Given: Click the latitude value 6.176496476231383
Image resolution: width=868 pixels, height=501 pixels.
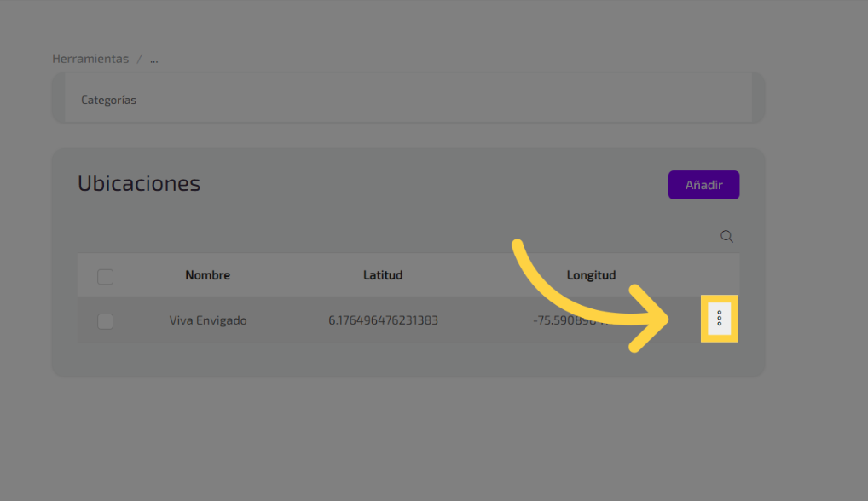Looking at the screenshot, I should pyautogui.click(x=383, y=321).
